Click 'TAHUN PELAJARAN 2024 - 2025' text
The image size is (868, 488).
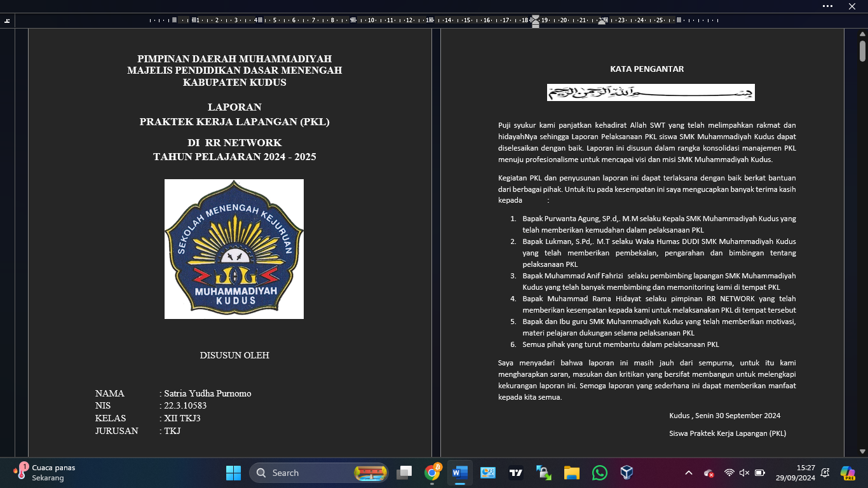tap(234, 157)
